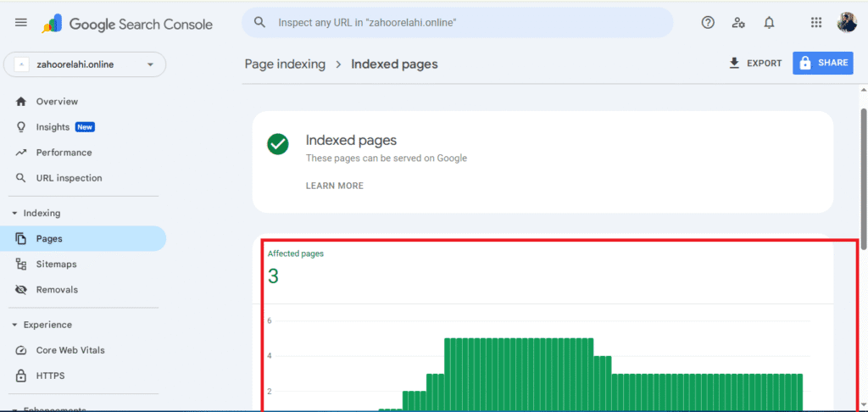Click the green indexed checkmark icon
The height and width of the screenshot is (412, 868).
[x=277, y=144]
